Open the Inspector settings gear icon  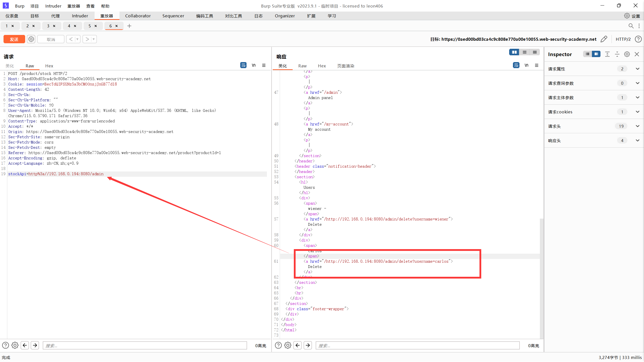pyautogui.click(x=627, y=54)
